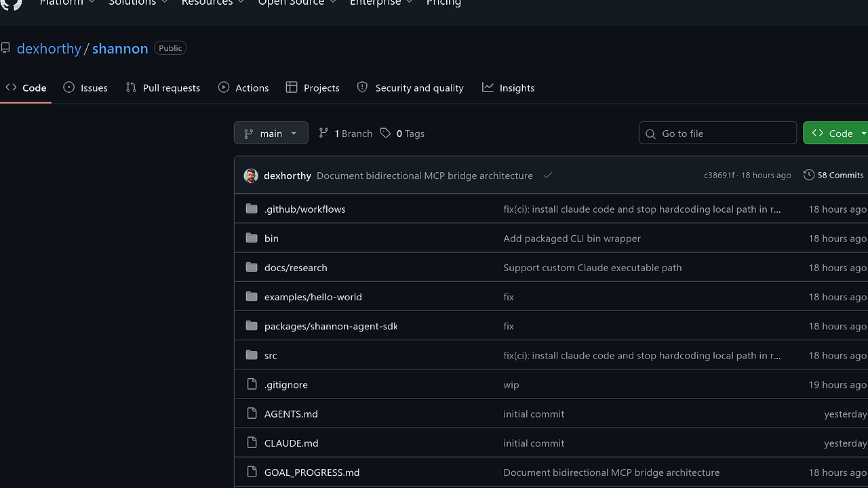
Task: Open the packages/shannon-agent-sdk folder link
Action: click(331, 326)
